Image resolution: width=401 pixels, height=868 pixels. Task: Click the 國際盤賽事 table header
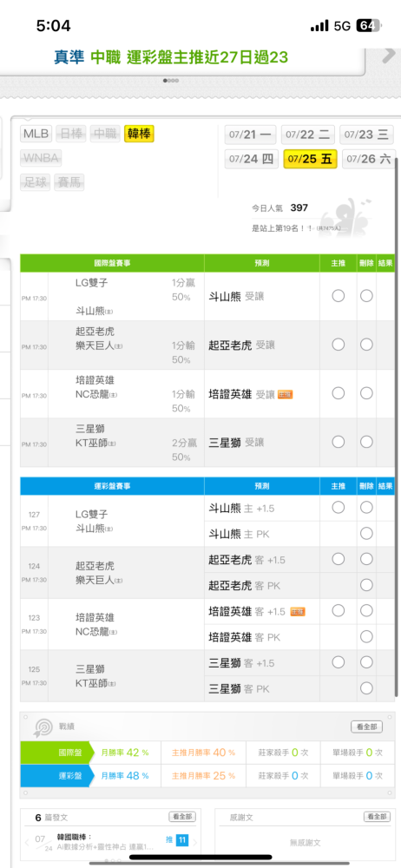[112, 263]
